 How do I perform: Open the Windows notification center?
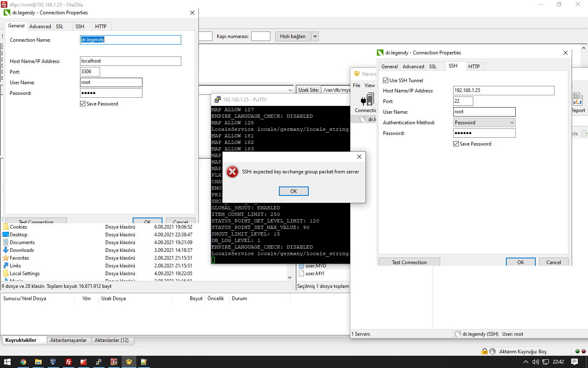[575, 362]
